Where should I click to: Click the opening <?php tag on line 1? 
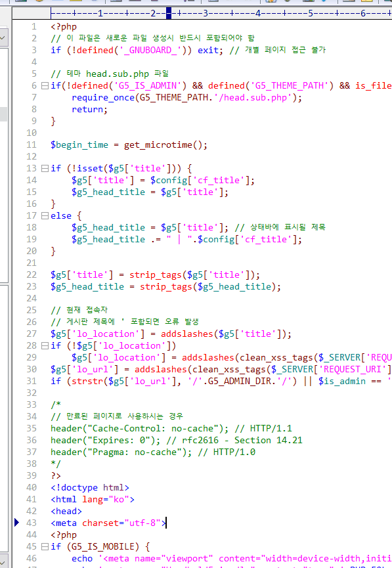pos(64,27)
